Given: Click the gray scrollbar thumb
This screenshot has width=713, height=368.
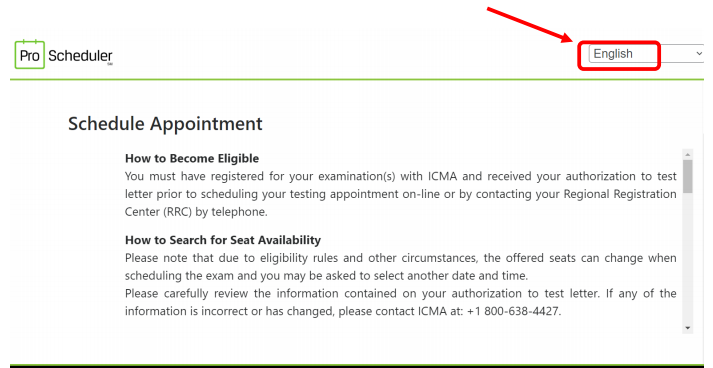Looking at the screenshot, I should (687, 176).
